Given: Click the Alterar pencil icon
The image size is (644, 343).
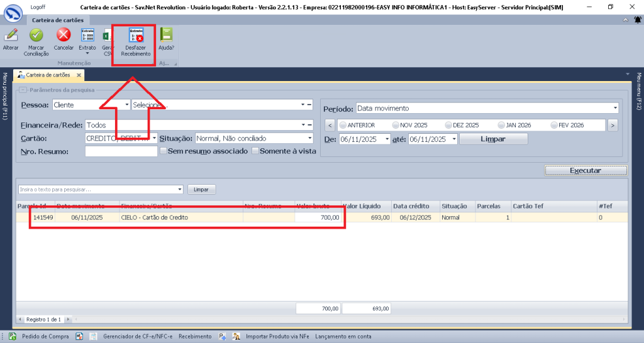Looking at the screenshot, I should tap(11, 36).
